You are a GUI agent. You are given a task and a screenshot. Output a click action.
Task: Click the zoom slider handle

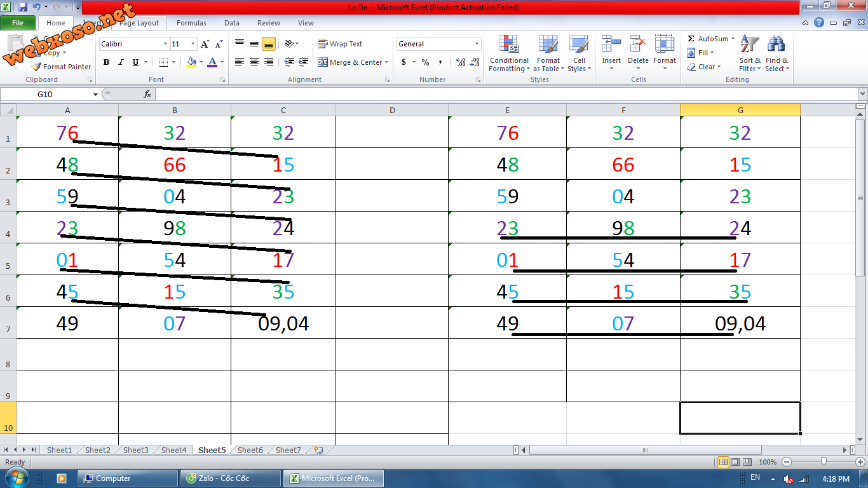(x=824, y=462)
